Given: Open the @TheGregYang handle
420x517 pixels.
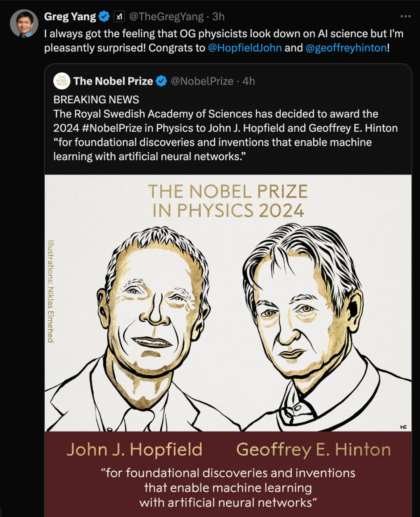Looking at the screenshot, I should click(x=166, y=16).
